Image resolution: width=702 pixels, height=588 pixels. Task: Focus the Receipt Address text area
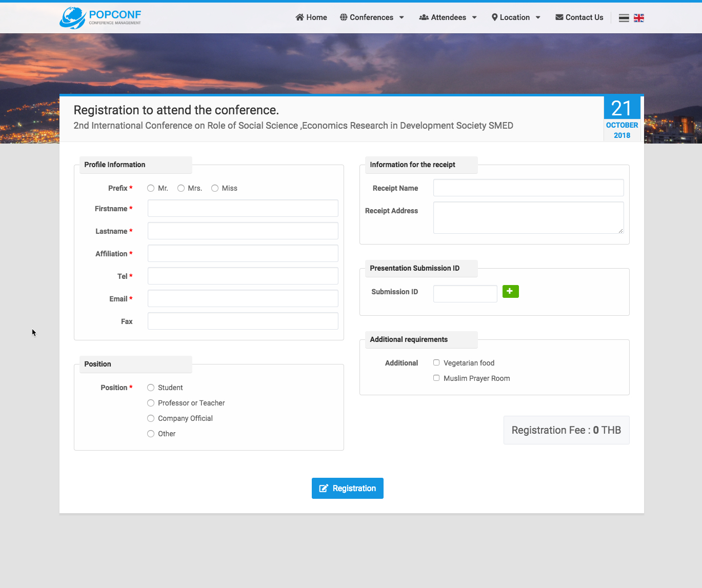click(x=528, y=217)
